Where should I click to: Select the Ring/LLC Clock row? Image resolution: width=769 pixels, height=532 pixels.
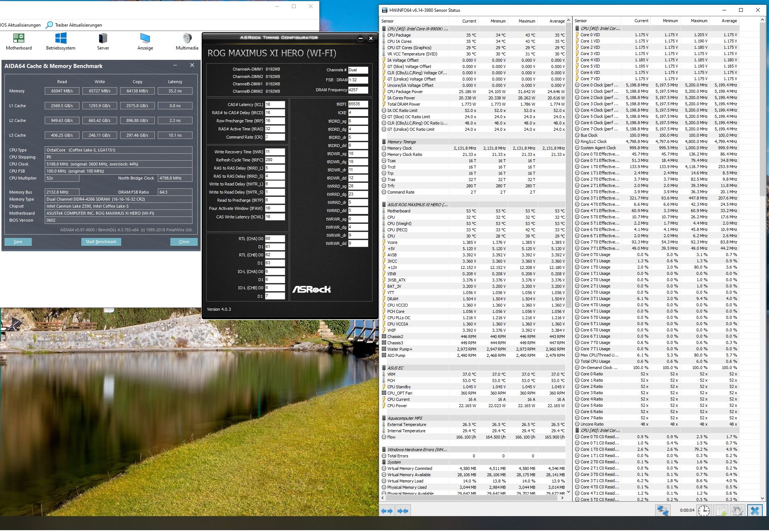pos(657,141)
